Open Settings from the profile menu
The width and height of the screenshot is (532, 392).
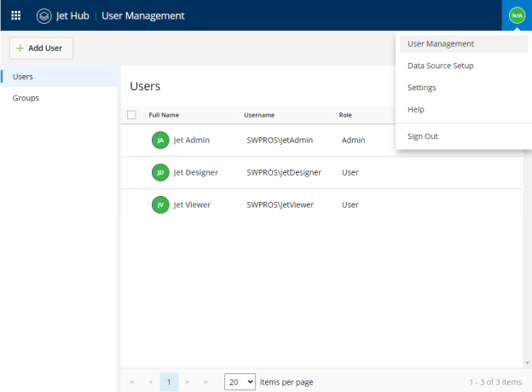(422, 88)
